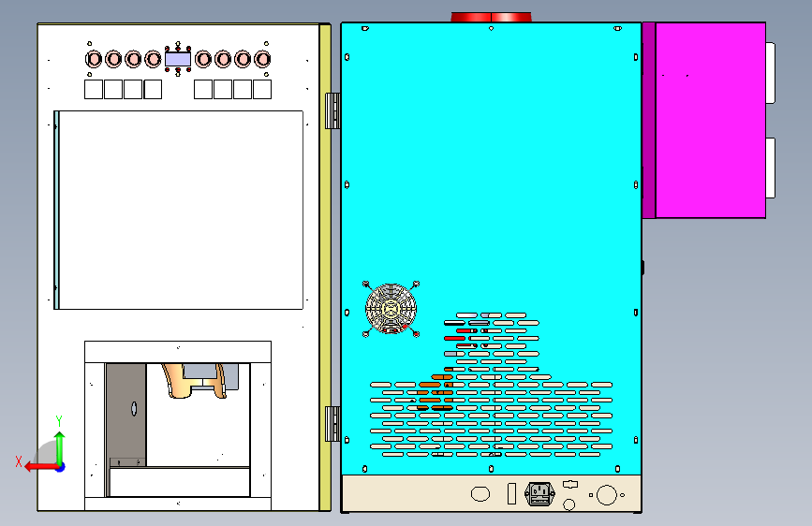Select the lower door hinge
Image resolution: width=812 pixels, height=526 pixels.
click(332, 424)
